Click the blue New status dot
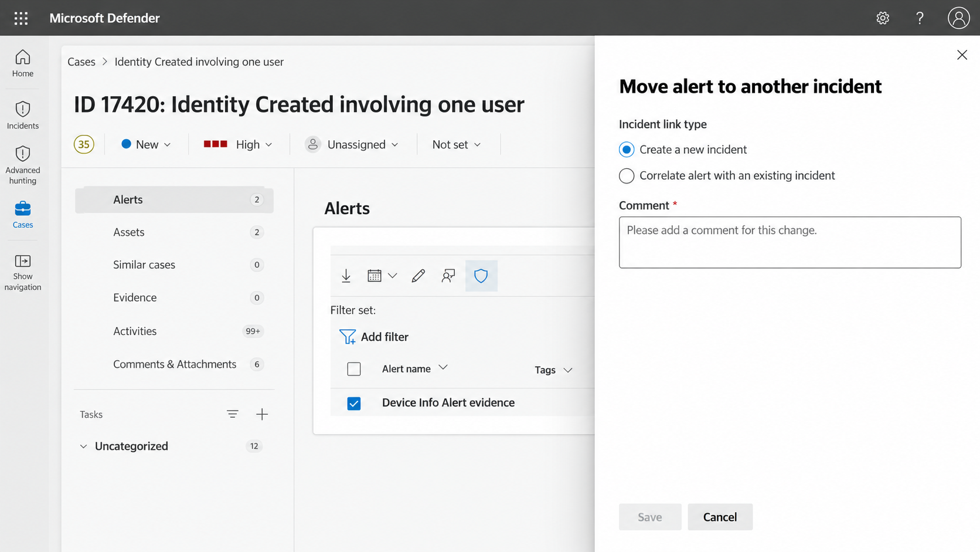The image size is (980, 552). point(126,144)
